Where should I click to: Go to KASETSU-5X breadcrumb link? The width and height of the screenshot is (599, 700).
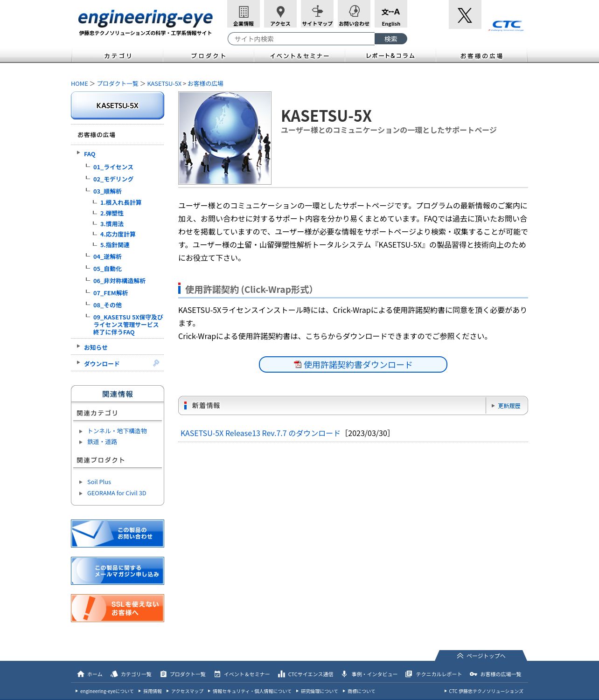pyautogui.click(x=164, y=83)
